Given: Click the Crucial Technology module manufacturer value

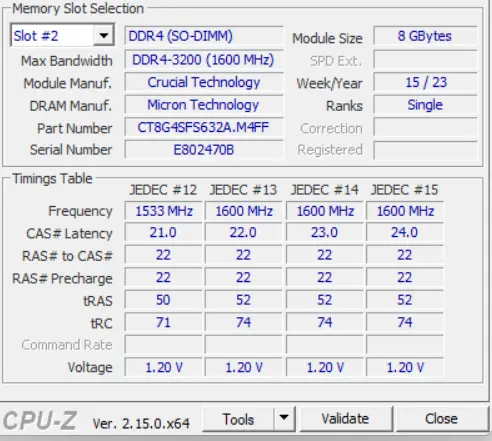Looking at the screenshot, I should click(204, 82).
